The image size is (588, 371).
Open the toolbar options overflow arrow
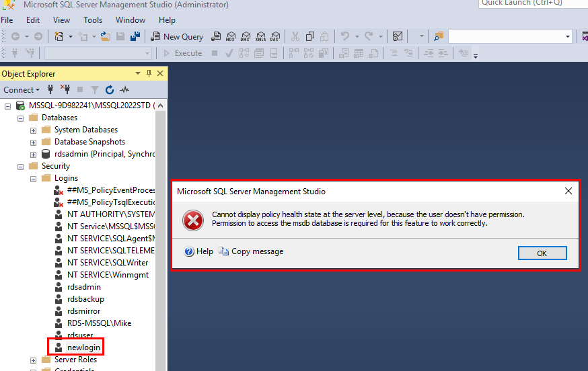476,56
